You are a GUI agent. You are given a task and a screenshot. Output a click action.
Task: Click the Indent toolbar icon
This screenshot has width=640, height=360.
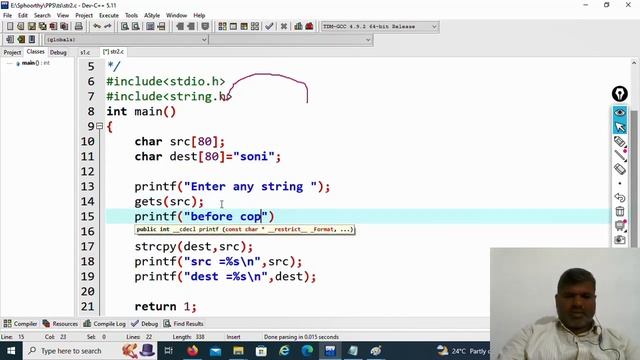(191, 27)
